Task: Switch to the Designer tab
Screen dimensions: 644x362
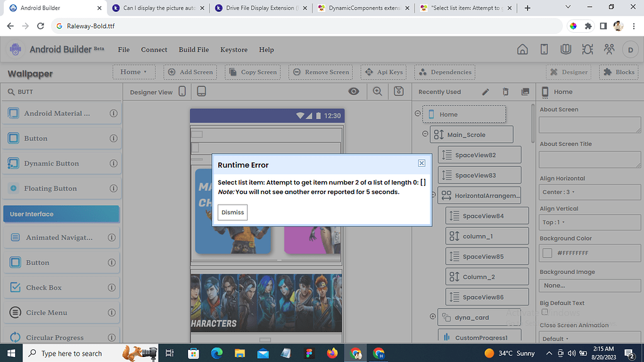Action: pos(569,72)
